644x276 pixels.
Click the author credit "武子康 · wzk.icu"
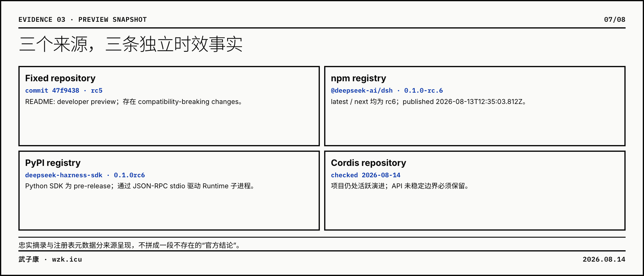[x=50, y=259]
